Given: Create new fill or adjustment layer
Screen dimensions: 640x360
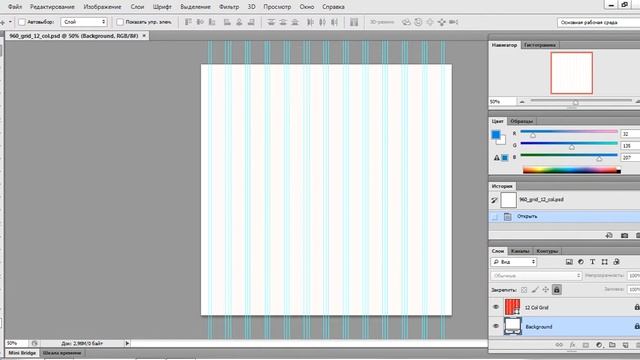Looking at the screenshot, I should pyautogui.click(x=599, y=345).
